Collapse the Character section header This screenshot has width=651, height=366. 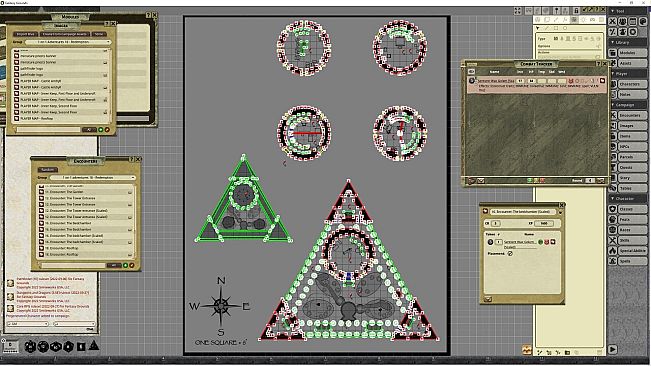click(628, 199)
